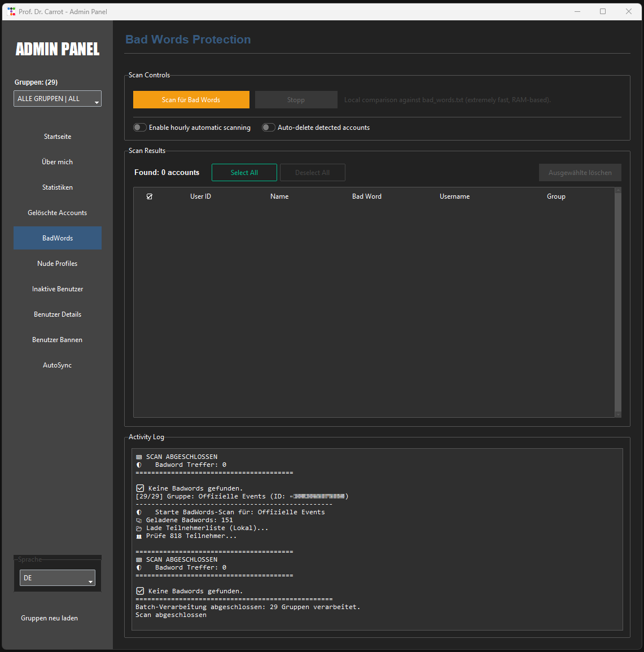
Task: Click the scan results vertical scrollbar
Action: [x=617, y=302]
